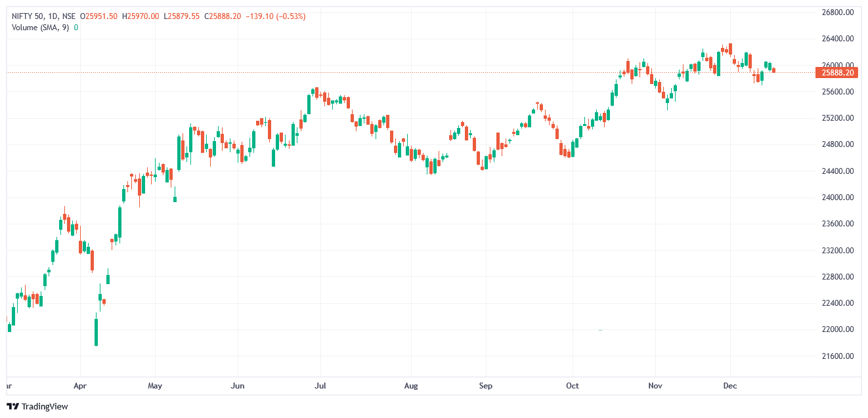Click the 21600.00 price scale label

(837, 356)
